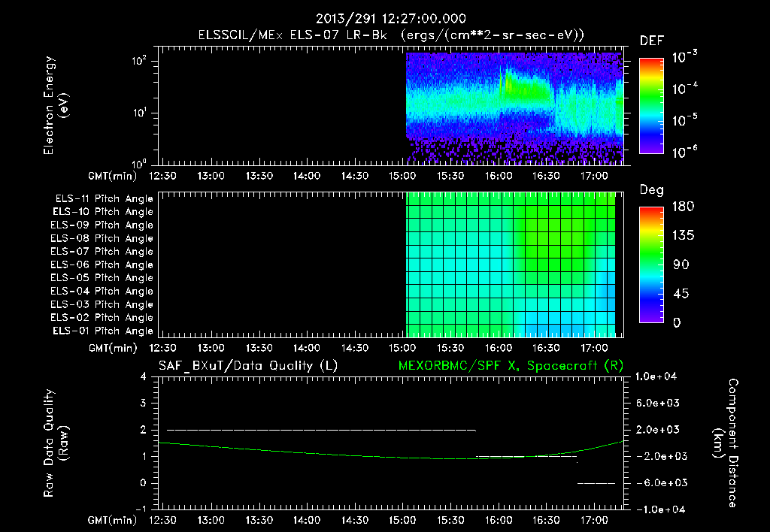770x532 pixels.
Task: Select the Raw Data Quality (Raw) axis label
Action: coord(56,443)
